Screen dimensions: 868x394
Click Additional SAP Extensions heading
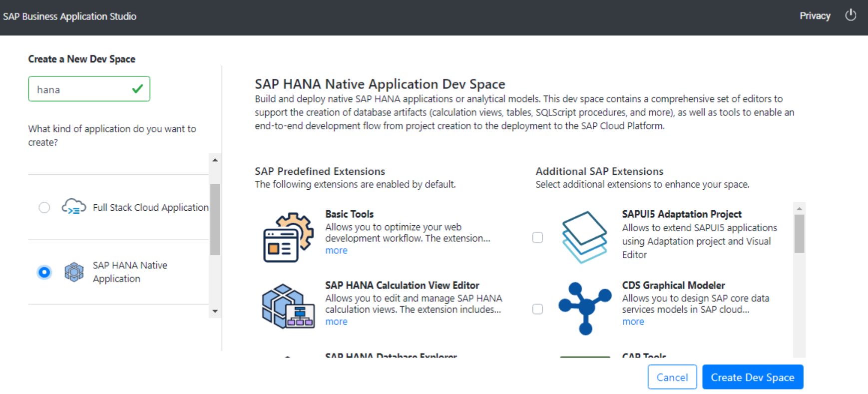point(599,171)
